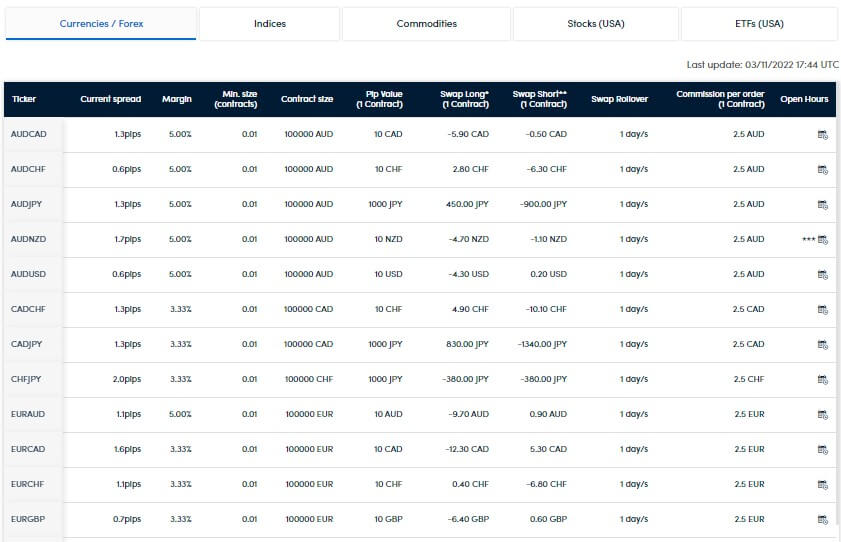Click the Margin column header
The image size is (841, 542).
tap(176, 99)
